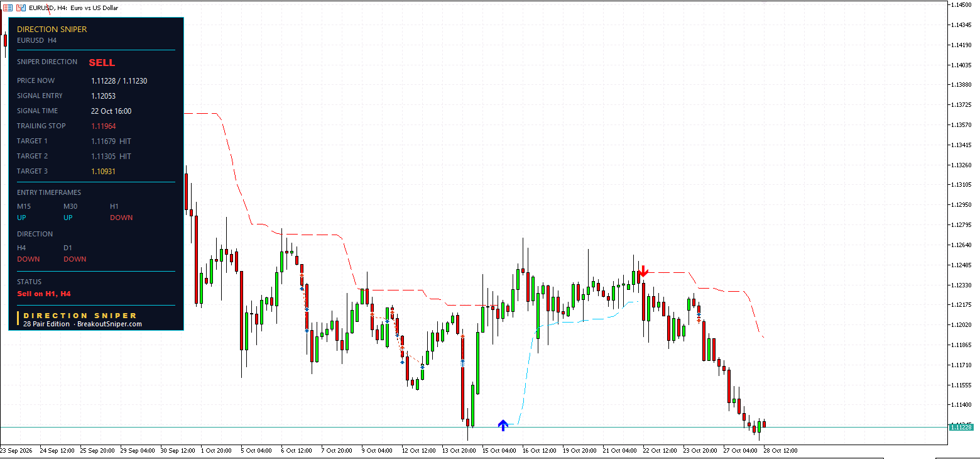Viewport: 980px width, 459px height.
Task: Select the signal entry value 1.12053
Action: pyautogui.click(x=103, y=96)
